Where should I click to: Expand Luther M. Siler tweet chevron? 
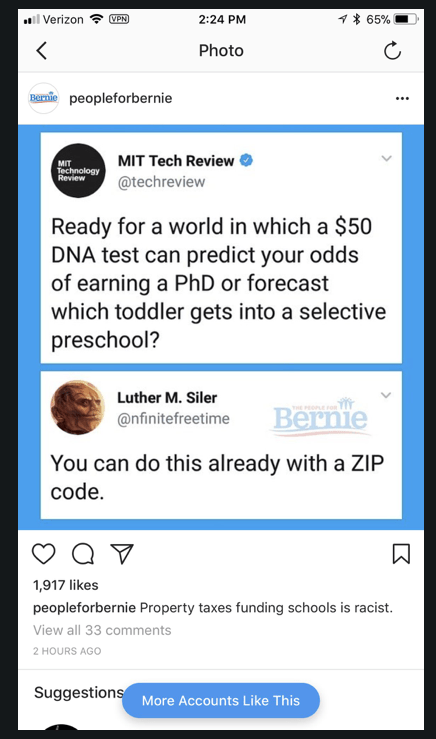point(386,395)
